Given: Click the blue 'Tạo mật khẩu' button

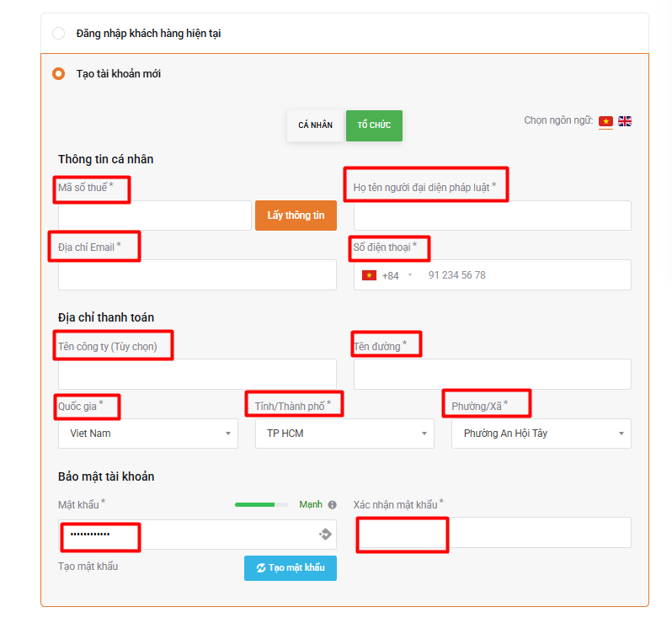Looking at the screenshot, I should [x=291, y=568].
